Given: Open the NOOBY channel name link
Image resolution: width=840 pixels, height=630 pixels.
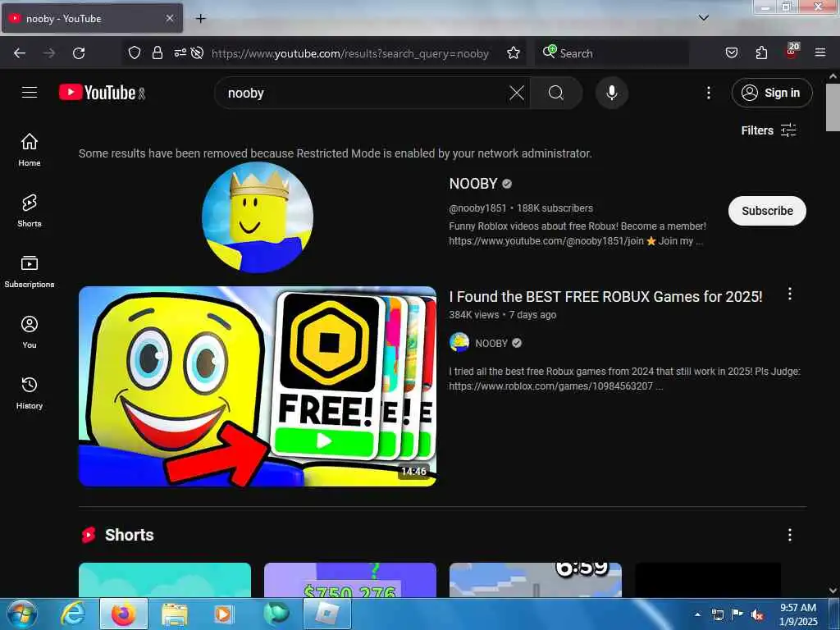Looking at the screenshot, I should (473, 184).
